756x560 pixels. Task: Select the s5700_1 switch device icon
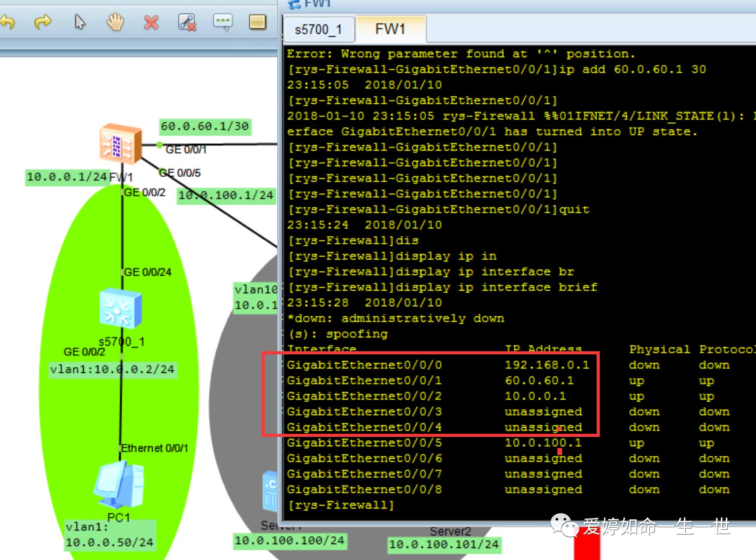tap(120, 308)
